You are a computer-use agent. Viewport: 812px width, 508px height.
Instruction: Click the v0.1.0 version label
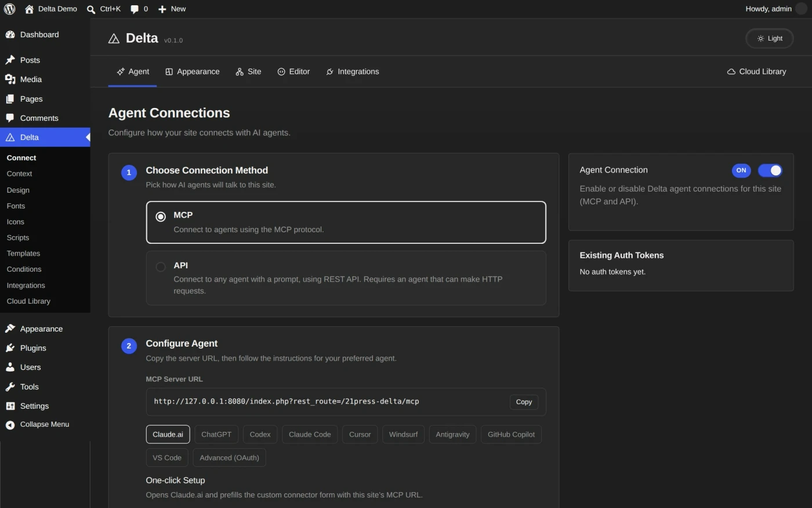[x=173, y=41]
